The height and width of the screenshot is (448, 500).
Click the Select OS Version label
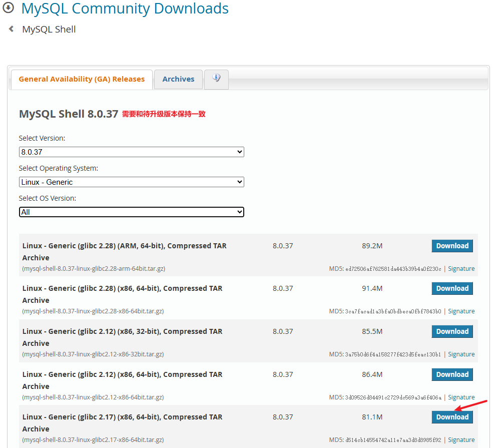pos(47,198)
